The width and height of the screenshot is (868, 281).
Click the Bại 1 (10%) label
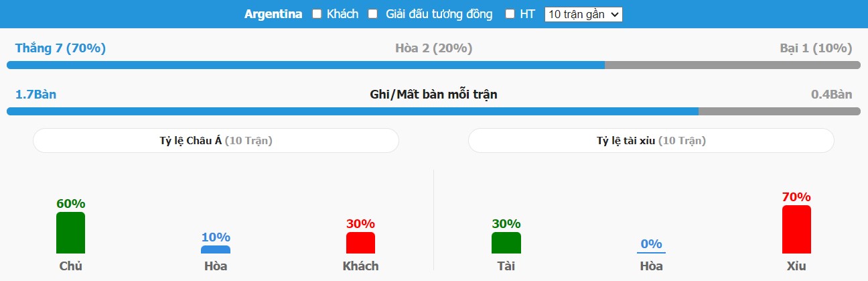(816, 48)
